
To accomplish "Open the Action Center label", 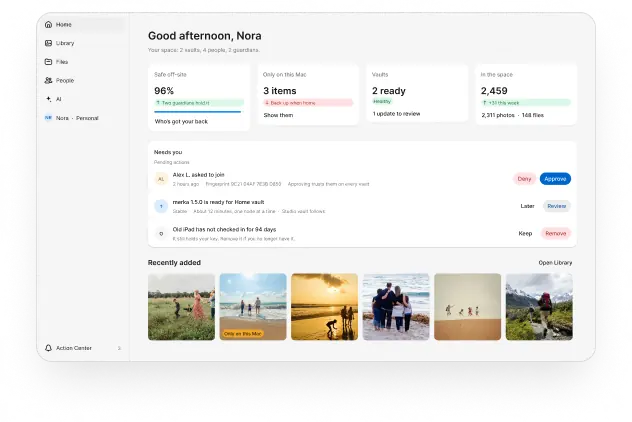I will point(74,348).
